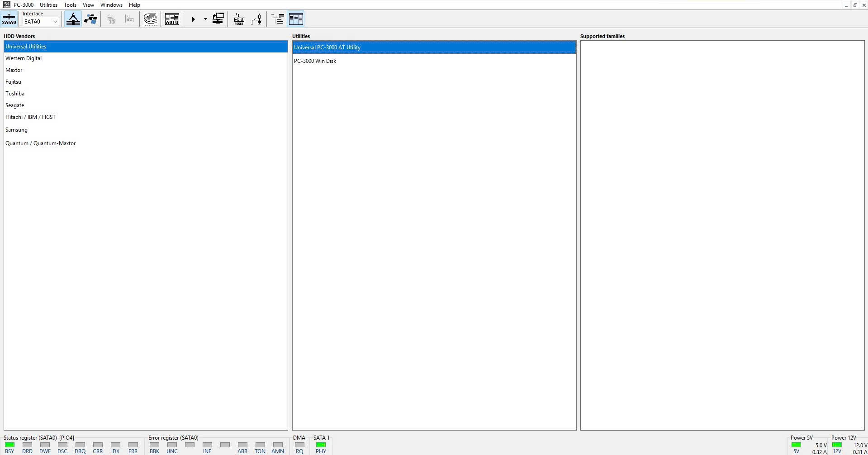
Task: Click the 5.0 V voltage reading
Action: (821, 446)
